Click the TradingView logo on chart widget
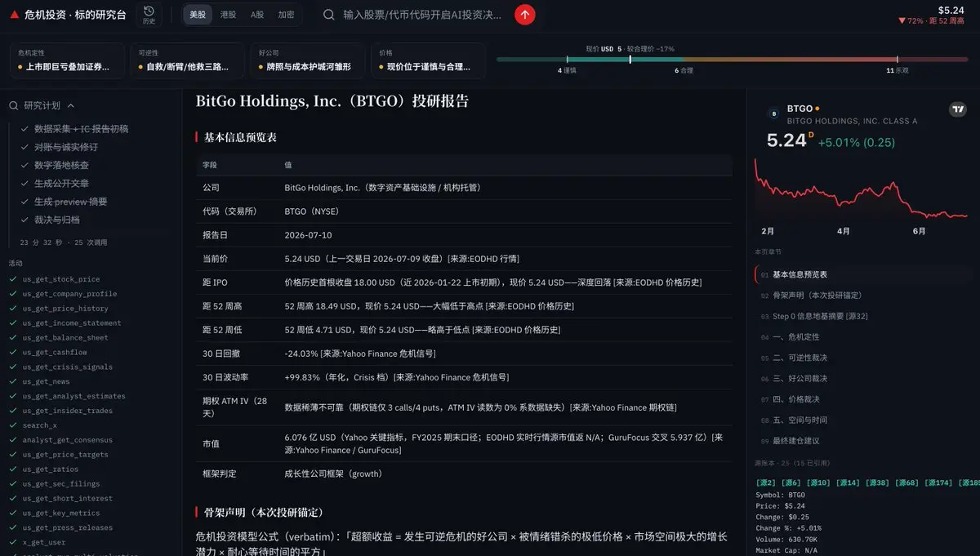Screen dimensions: 980x556 point(958,109)
